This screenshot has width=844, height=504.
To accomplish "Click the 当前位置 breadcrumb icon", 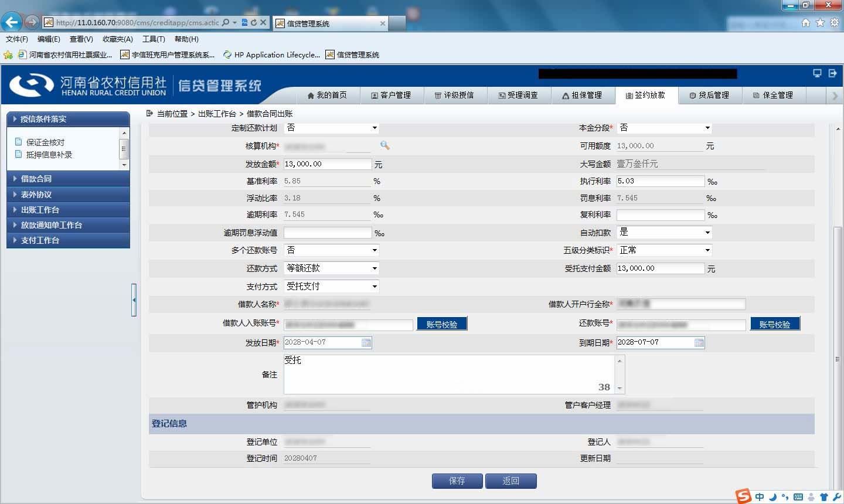I will tap(149, 113).
